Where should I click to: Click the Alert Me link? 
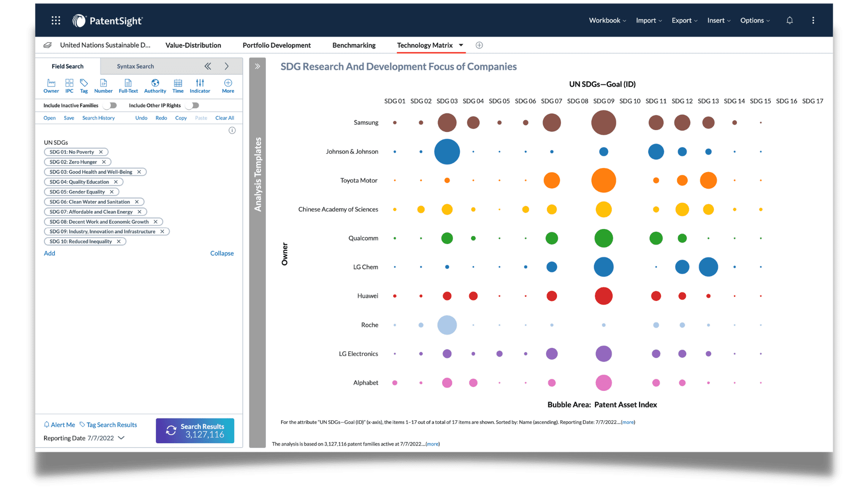(59, 425)
